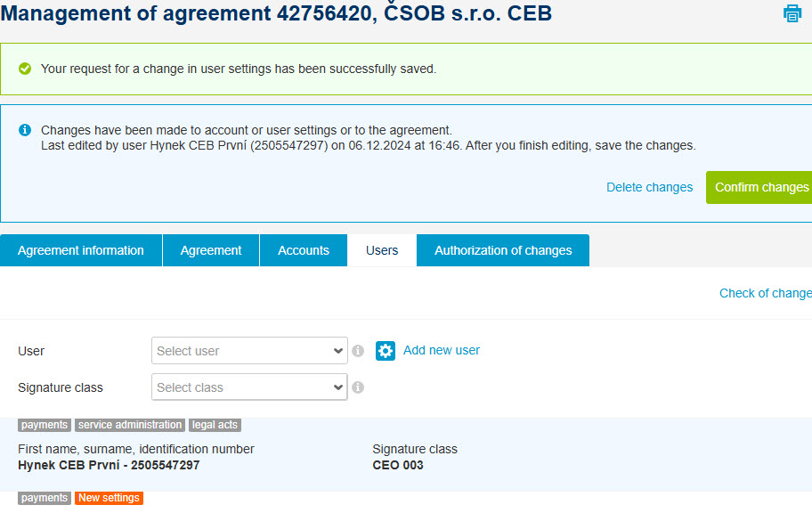
Task: Open Check of changes link
Action: pyautogui.click(x=766, y=293)
